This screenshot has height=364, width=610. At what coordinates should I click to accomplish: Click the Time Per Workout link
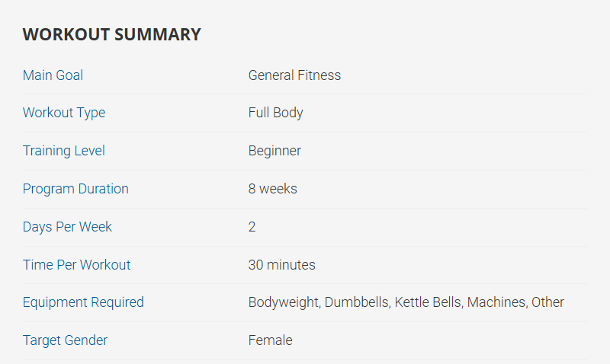pos(76,265)
